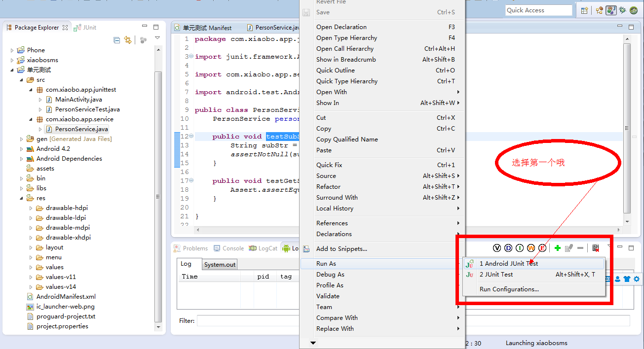Select '1 Android JUnit Test' from submenu
644x349 pixels.
pyautogui.click(x=509, y=264)
